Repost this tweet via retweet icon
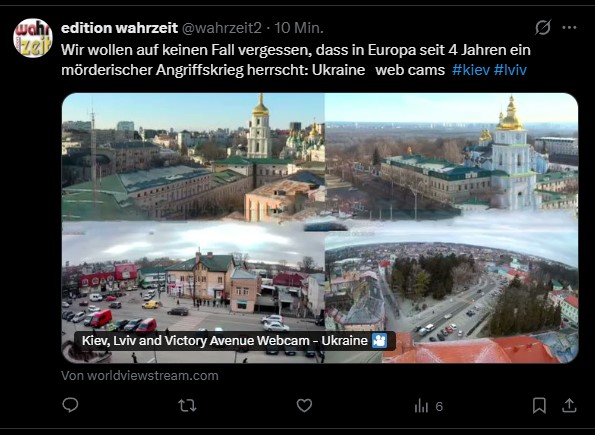Viewport: 595px width, 435px height. (187, 406)
